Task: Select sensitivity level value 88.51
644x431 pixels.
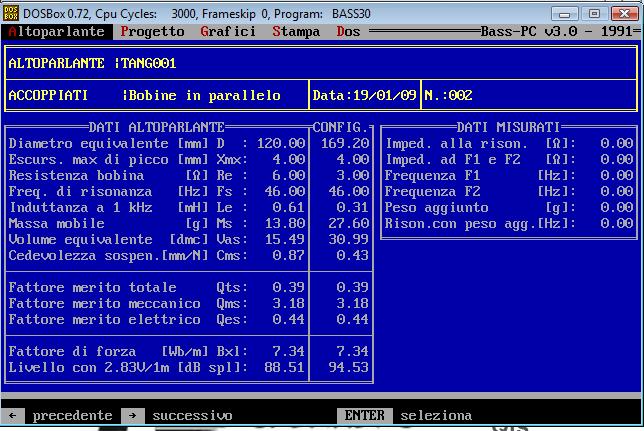Action: (x=285, y=367)
